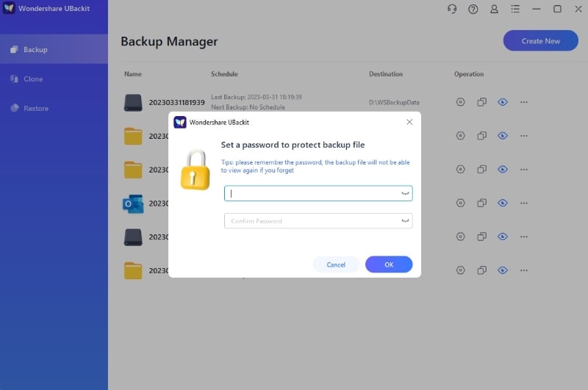Focus the first password input field
Screen dimensions: 588x390
[x=318, y=193]
